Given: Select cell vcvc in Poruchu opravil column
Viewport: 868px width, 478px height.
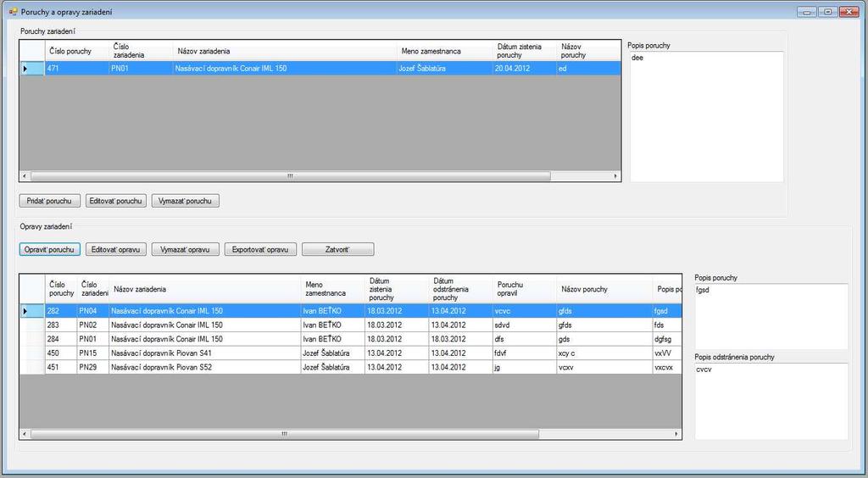Looking at the screenshot, I should [x=525, y=311].
